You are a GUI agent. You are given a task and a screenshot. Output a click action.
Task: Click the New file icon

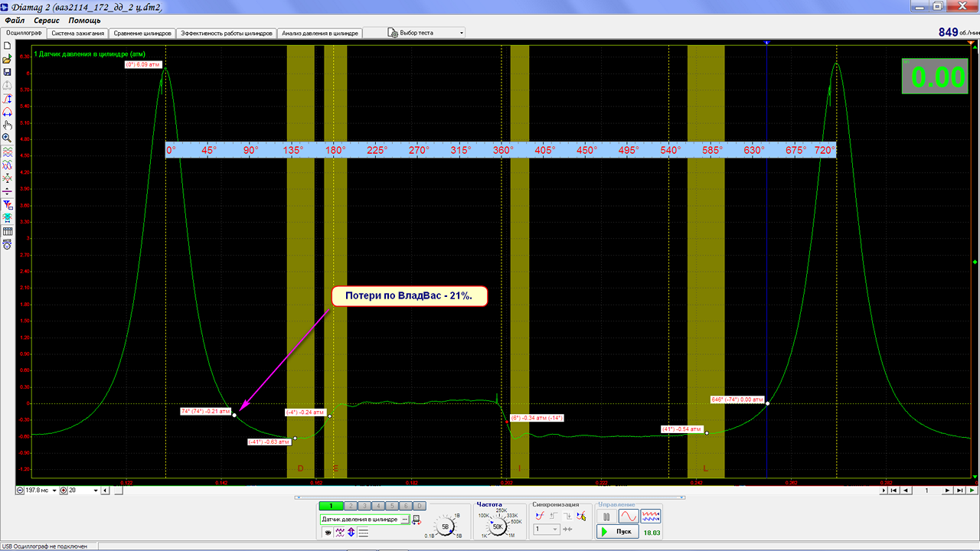coord(7,46)
